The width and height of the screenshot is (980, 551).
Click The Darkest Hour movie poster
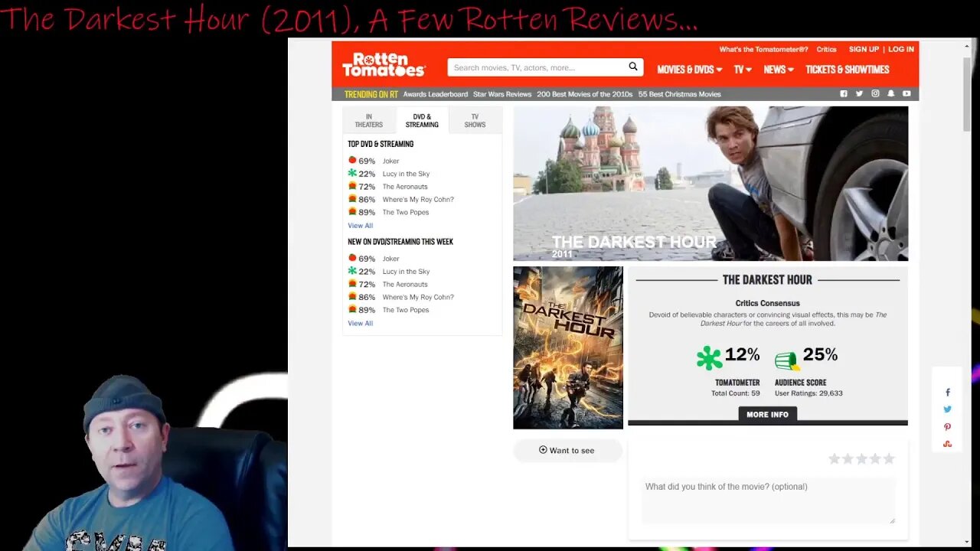[568, 347]
